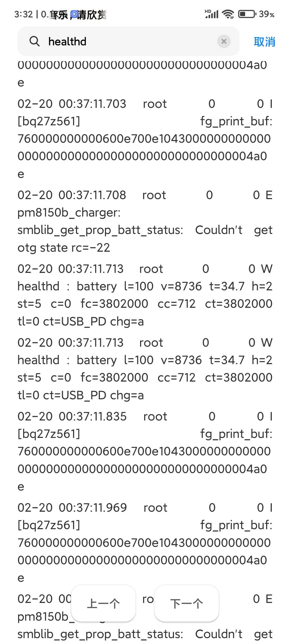Tap the blue K app notification icon
Image resolution: width=290 pixels, height=644 pixels.
pyautogui.click(x=74, y=14)
